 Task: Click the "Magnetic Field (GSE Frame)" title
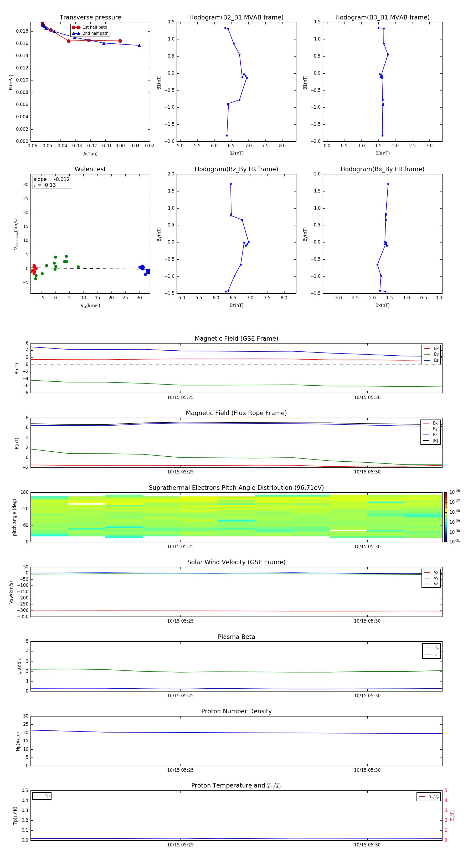point(236,339)
